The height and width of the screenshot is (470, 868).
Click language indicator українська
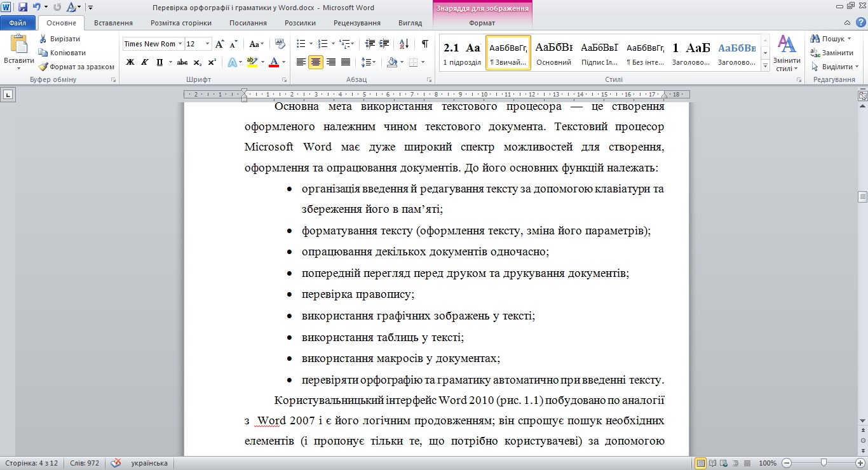tap(149, 463)
